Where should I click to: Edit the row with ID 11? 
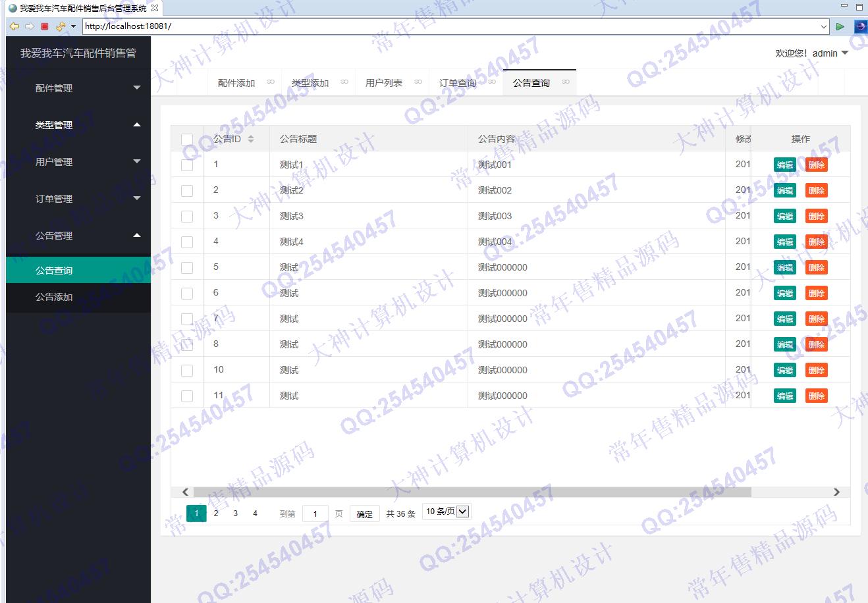click(785, 396)
